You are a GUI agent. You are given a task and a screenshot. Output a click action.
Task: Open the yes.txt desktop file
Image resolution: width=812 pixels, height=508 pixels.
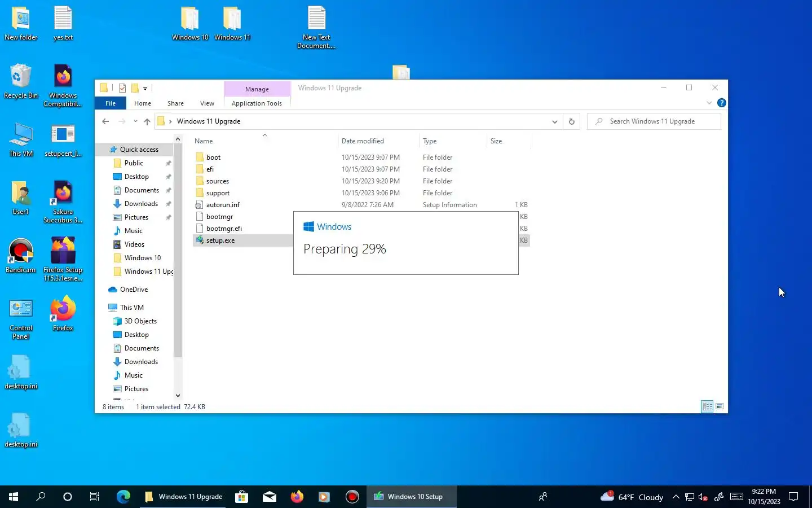coord(63,24)
